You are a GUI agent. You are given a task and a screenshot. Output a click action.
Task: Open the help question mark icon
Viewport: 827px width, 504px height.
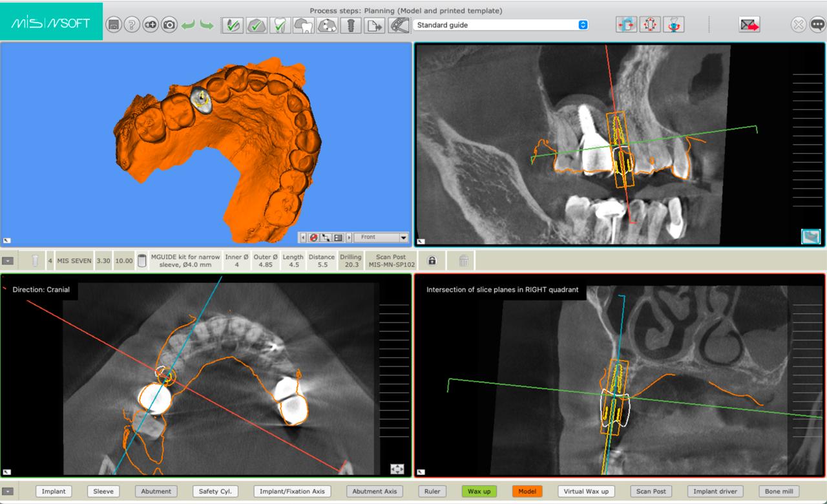(x=132, y=25)
